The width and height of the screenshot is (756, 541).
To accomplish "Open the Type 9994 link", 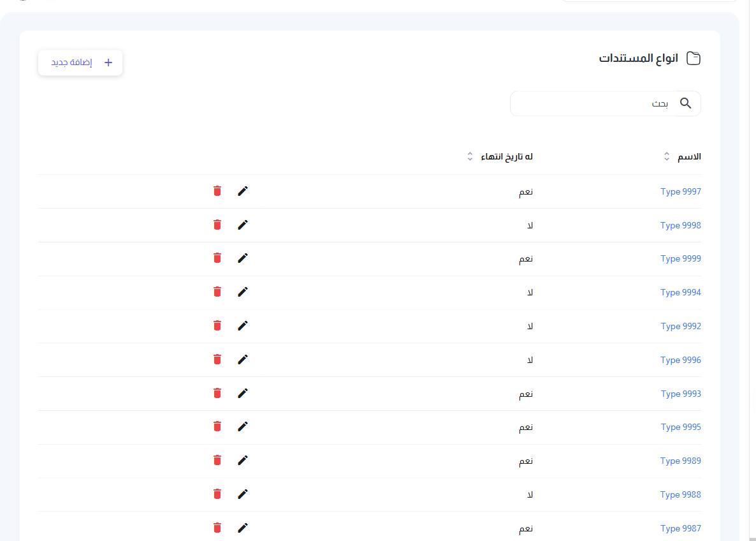I will point(680,292).
